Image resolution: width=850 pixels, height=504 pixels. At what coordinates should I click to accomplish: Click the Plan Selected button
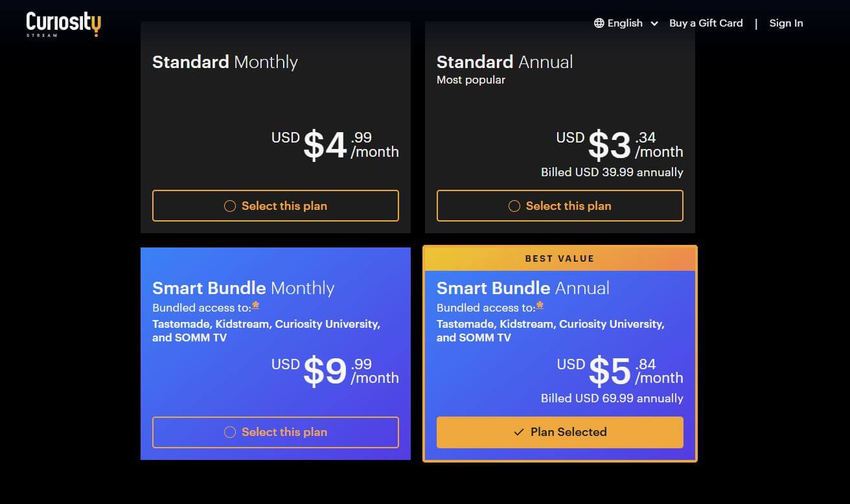[560, 431]
